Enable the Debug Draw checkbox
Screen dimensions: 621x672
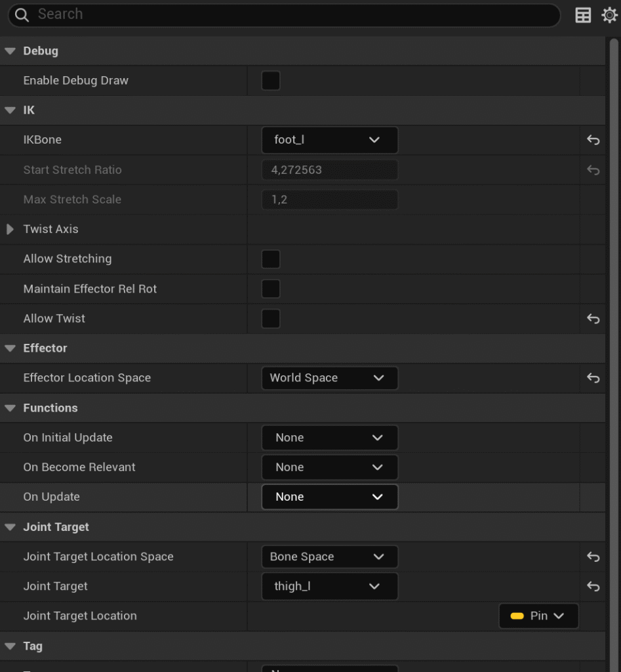pos(270,81)
